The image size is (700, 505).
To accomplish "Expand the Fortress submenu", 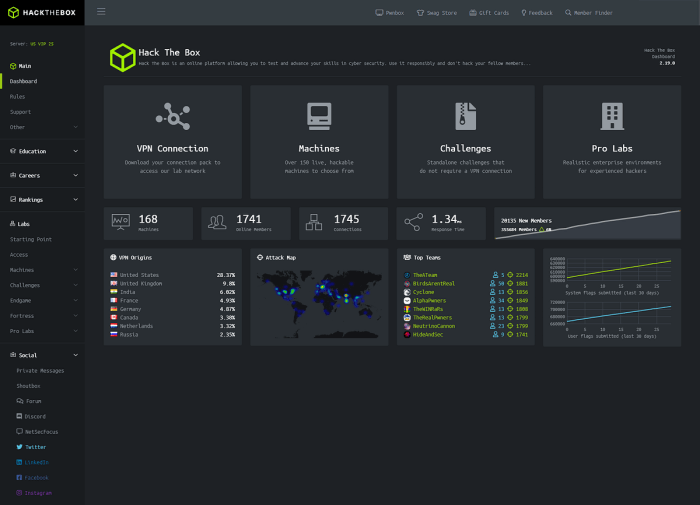I will (x=42, y=316).
